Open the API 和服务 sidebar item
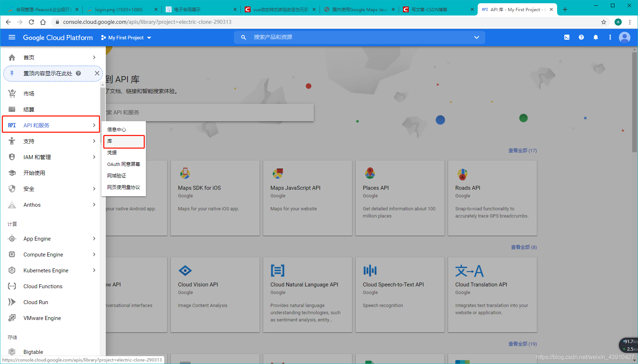 pos(51,125)
